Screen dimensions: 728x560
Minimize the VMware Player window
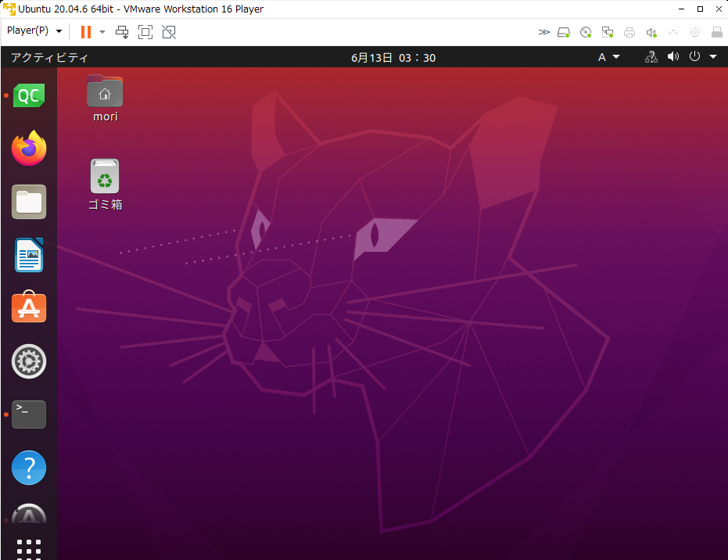pos(682,9)
